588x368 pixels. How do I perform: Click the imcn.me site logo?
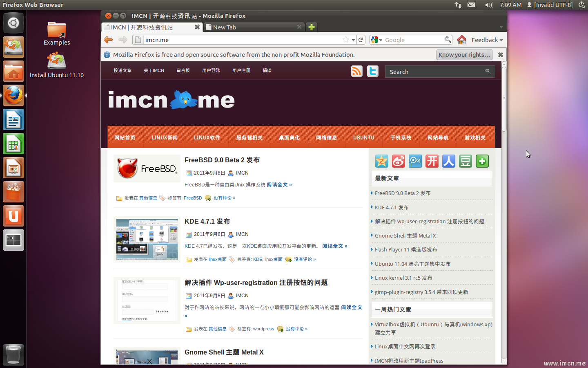tap(171, 100)
